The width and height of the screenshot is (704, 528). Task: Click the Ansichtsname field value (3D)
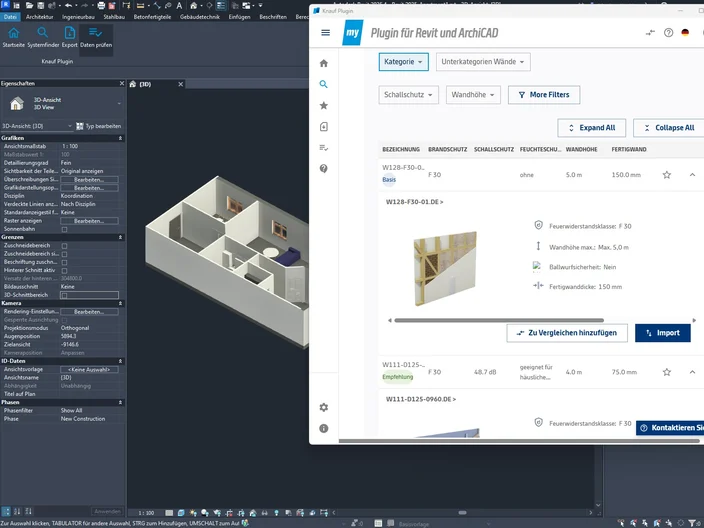[x=89, y=378]
